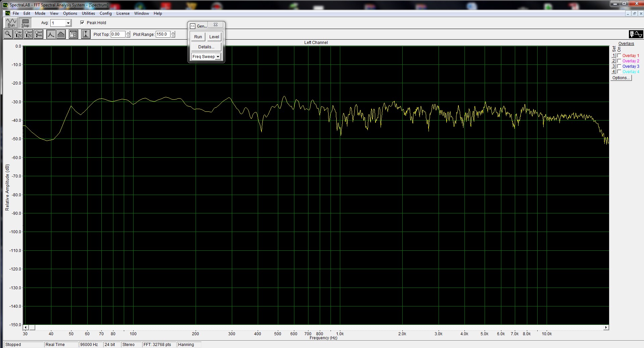Open the Avg averaging dropdown

pyautogui.click(x=68, y=23)
